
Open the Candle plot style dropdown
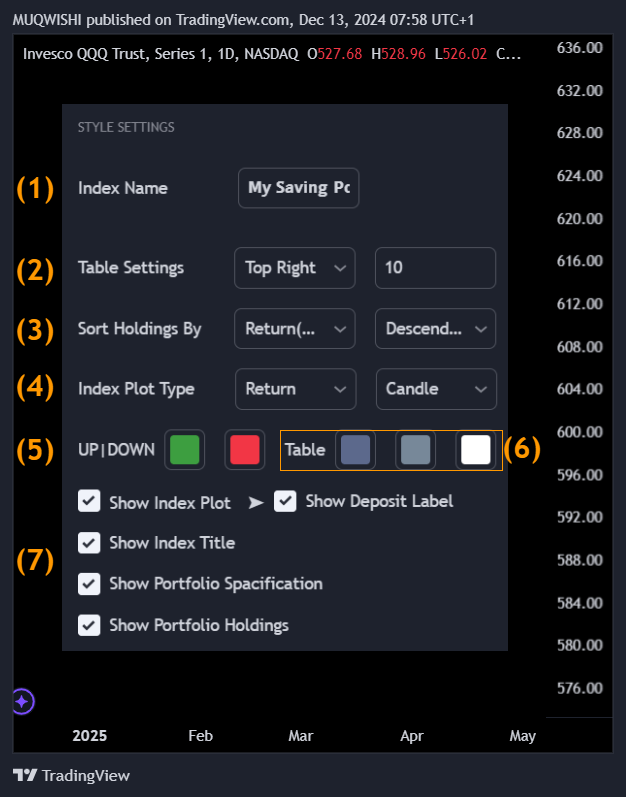tap(436, 389)
